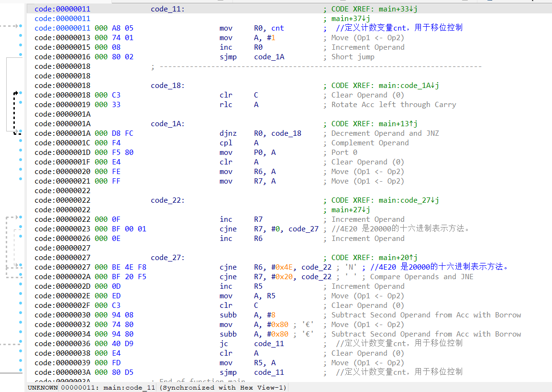
Task: Click the 'Rotate Acc left through Carry' comment
Action: [x=394, y=105]
